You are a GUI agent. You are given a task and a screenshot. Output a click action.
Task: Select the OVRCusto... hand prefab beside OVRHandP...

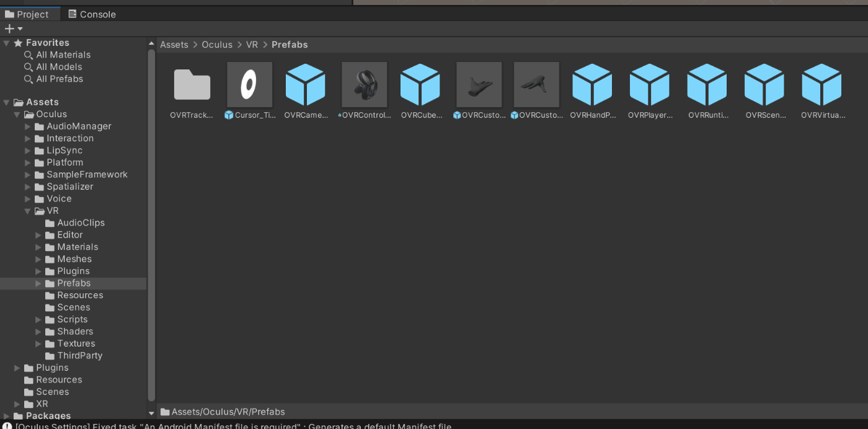[536, 85]
